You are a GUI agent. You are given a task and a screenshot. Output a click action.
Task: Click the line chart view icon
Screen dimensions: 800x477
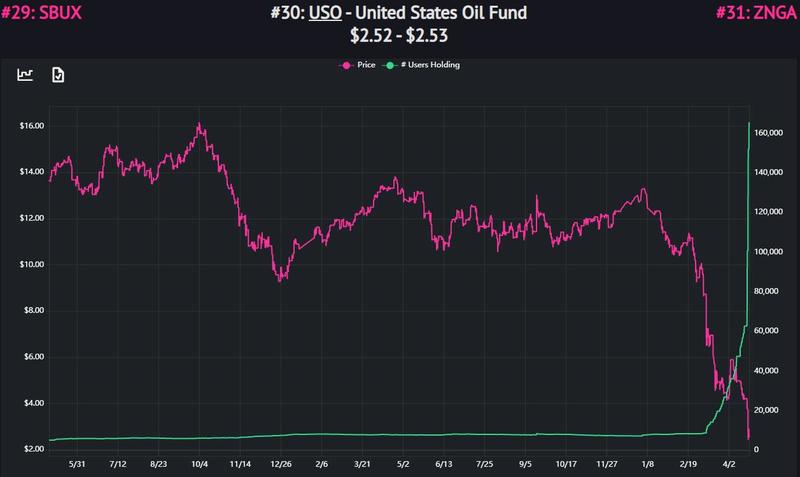click(x=25, y=74)
